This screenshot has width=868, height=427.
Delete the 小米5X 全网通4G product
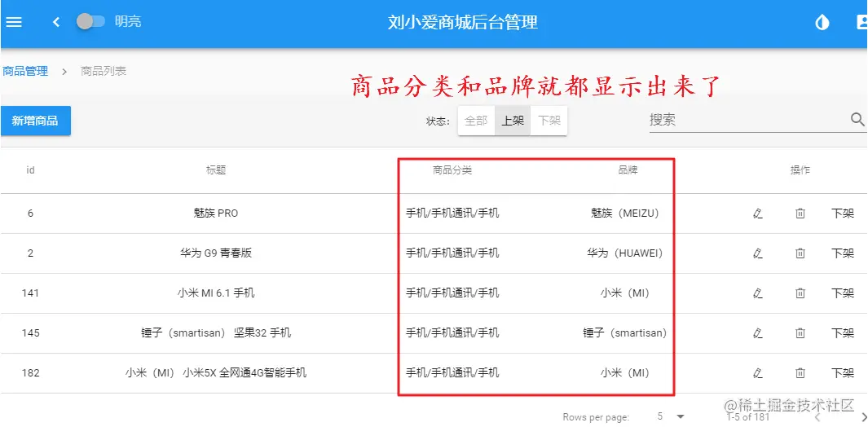coord(800,372)
